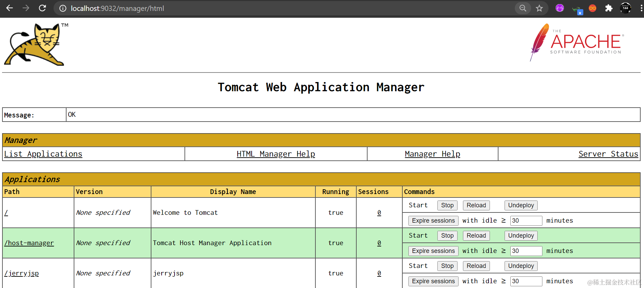Screen dimensions: 644x288
Task: Edit idle minutes field for /jerryjsp
Action: (x=526, y=281)
